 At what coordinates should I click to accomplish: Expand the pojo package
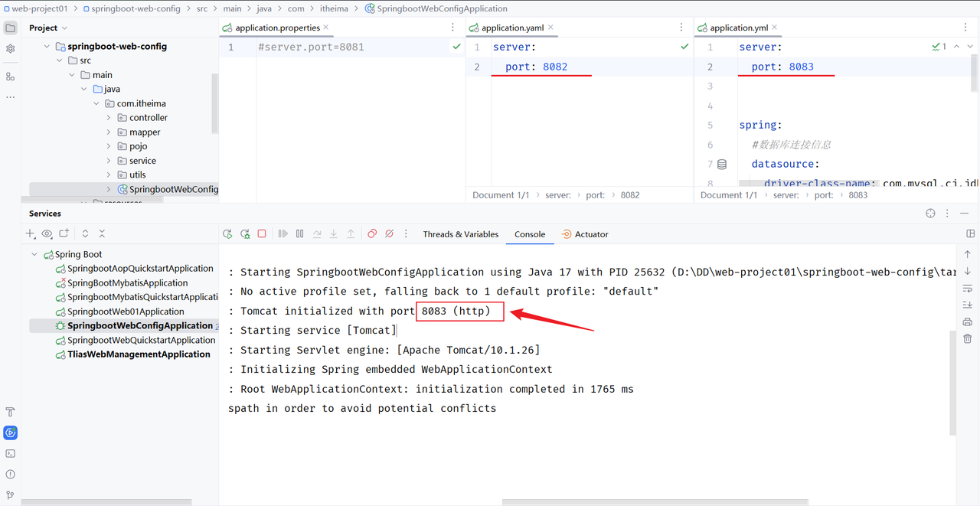click(109, 146)
